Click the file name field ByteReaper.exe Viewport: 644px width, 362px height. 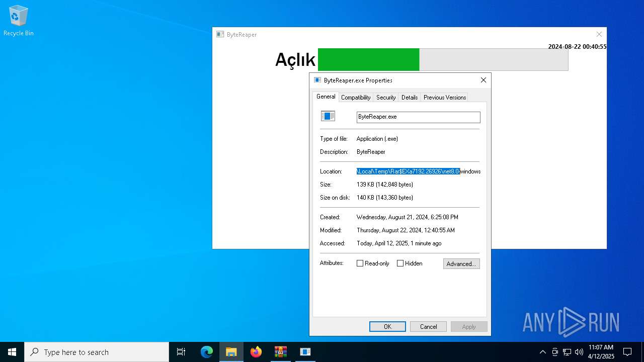point(419,117)
